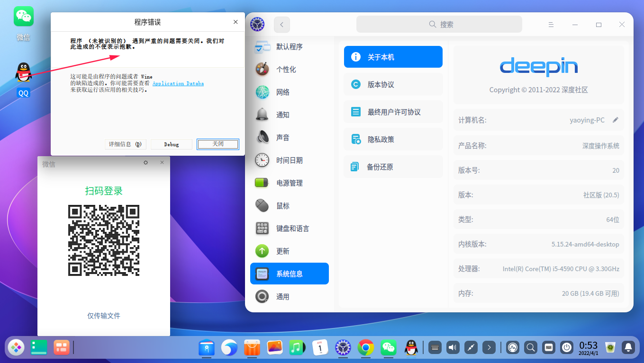Image resolution: width=644 pixels, height=363 pixels.
Task: Open the 隐私政策 (Privacy Policy) tab
Action: point(393,139)
